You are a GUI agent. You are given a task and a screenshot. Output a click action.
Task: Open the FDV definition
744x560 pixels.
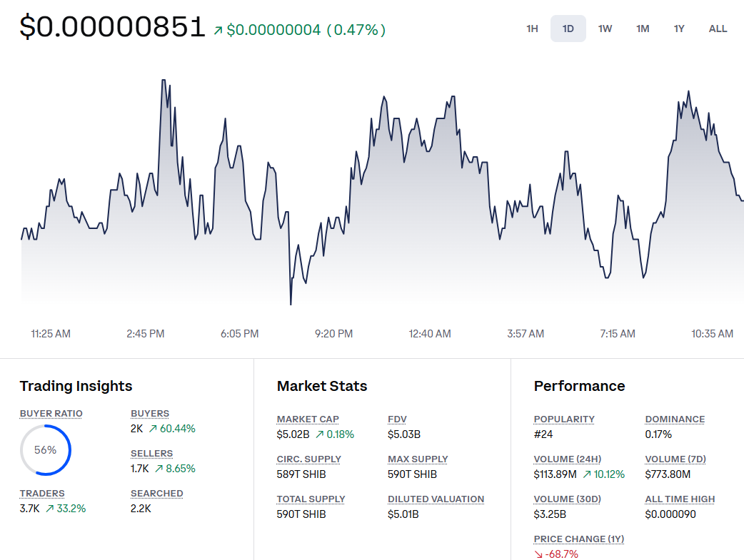click(x=396, y=419)
